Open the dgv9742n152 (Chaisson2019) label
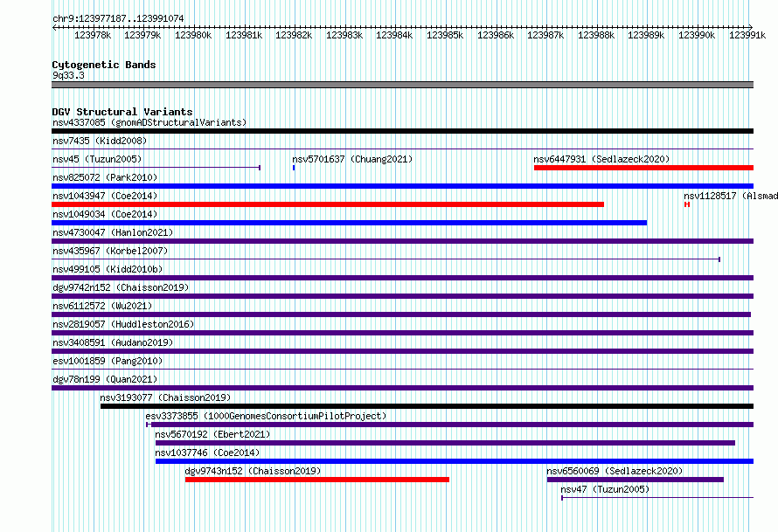Image resolution: width=778 pixels, height=532 pixels. tap(121, 287)
